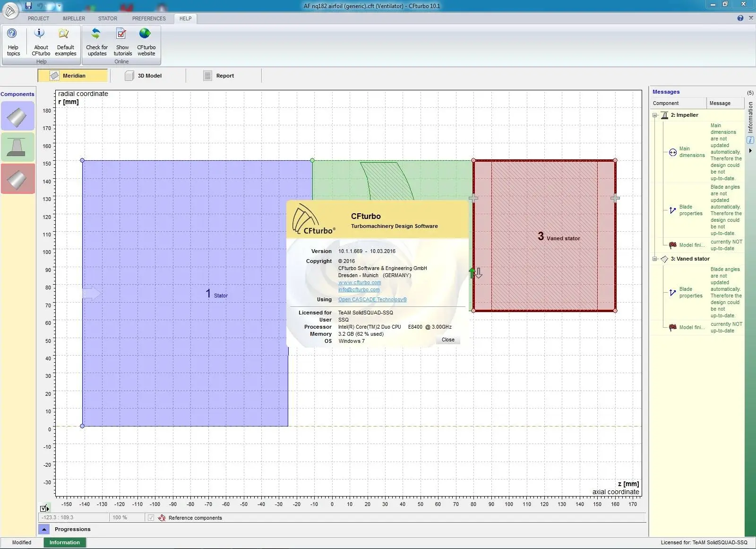The height and width of the screenshot is (549, 756).
Task: Click inlet arrow on Stator component
Action: pyautogui.click(x=92, y=294)
